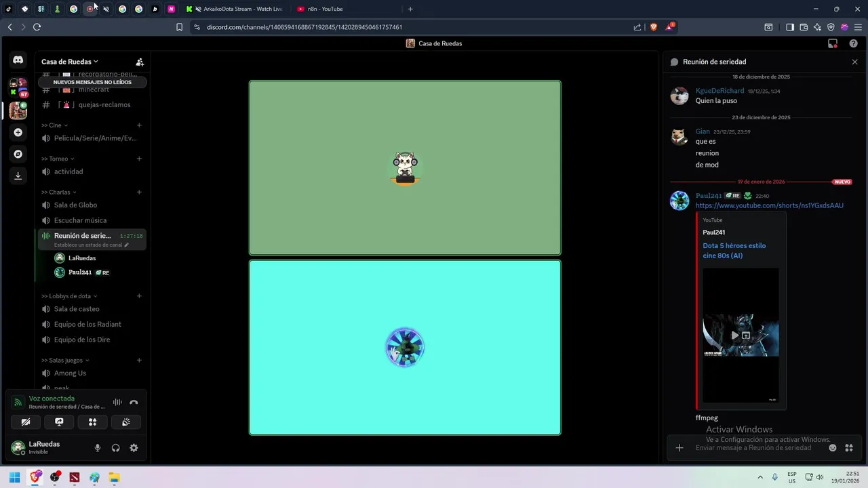The width and height of the screenshot is (868, 488).
Task: Collapse the Cine category
Action: pos(54,125)
